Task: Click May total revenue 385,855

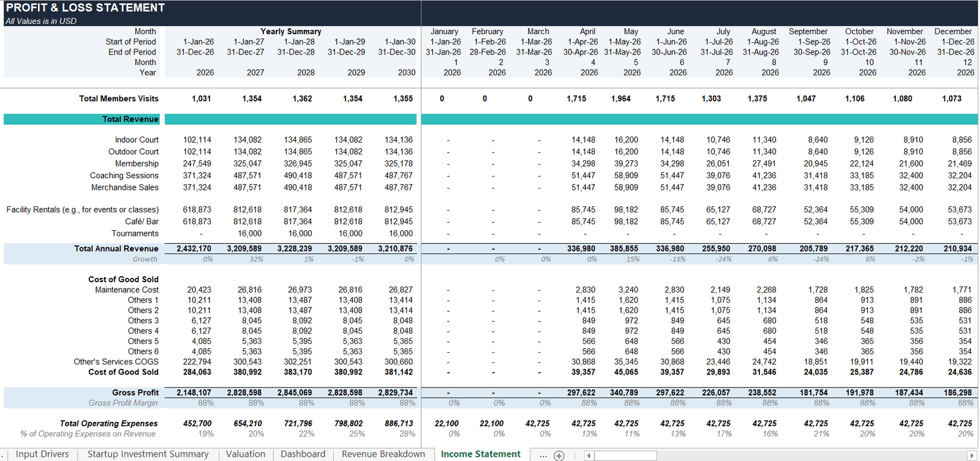Action: pyautogui.click(x=624, y=249)
